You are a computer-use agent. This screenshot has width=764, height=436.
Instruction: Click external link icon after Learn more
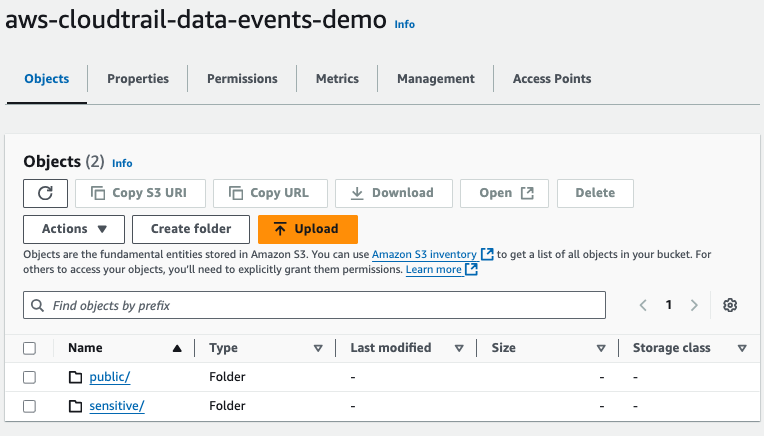472,269
